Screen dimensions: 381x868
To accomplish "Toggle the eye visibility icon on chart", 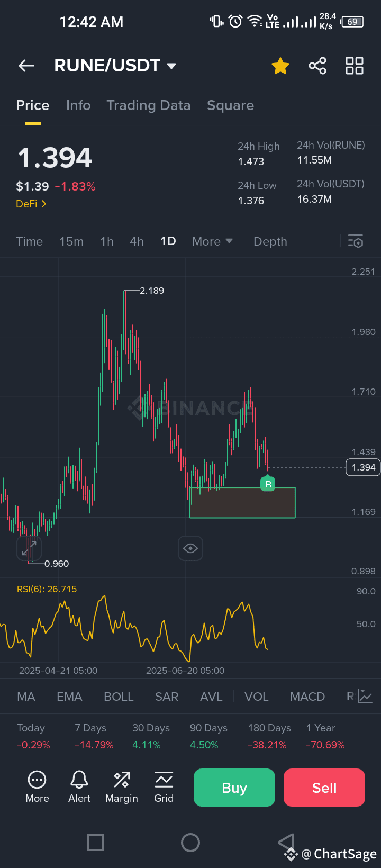I will pos(190,548).
